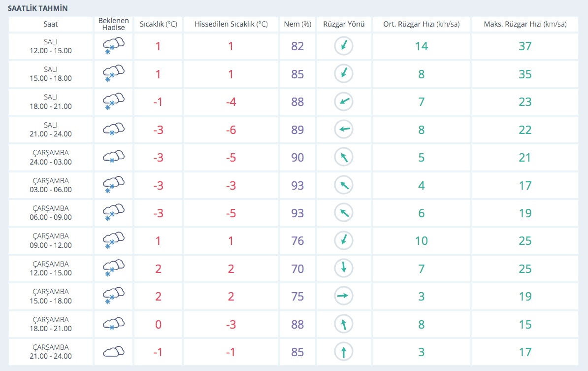Click the Nem (%) column header
588x371 pixels.
point(297,24)
